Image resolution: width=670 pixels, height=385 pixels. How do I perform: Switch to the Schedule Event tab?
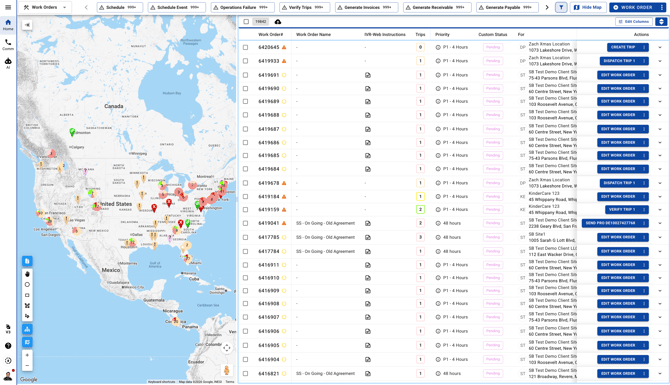[x=177, y=7]
